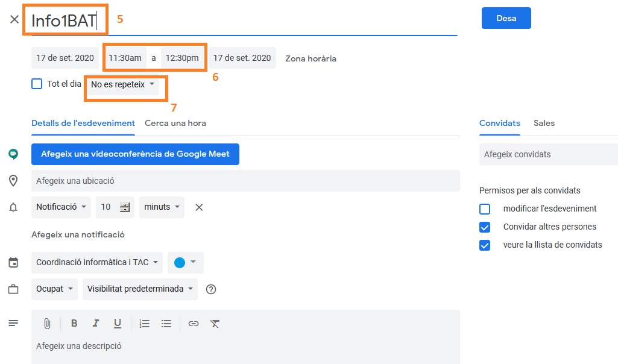Click the Desa save button
Image resolution: width=618 pixels, height=364 pixels.
[x=506, y=18]
